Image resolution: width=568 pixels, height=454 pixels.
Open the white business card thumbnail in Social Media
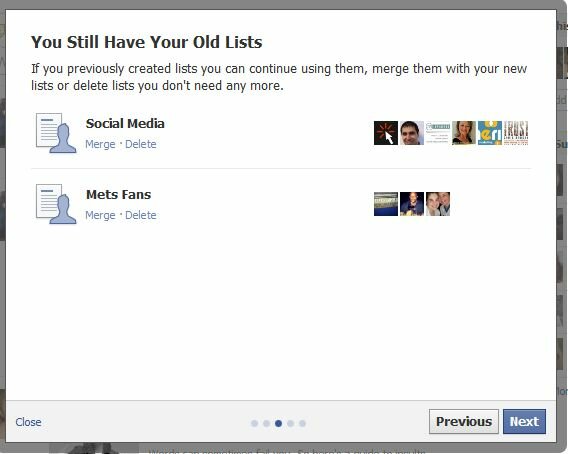pyautogui.click(x=438, y=133)
